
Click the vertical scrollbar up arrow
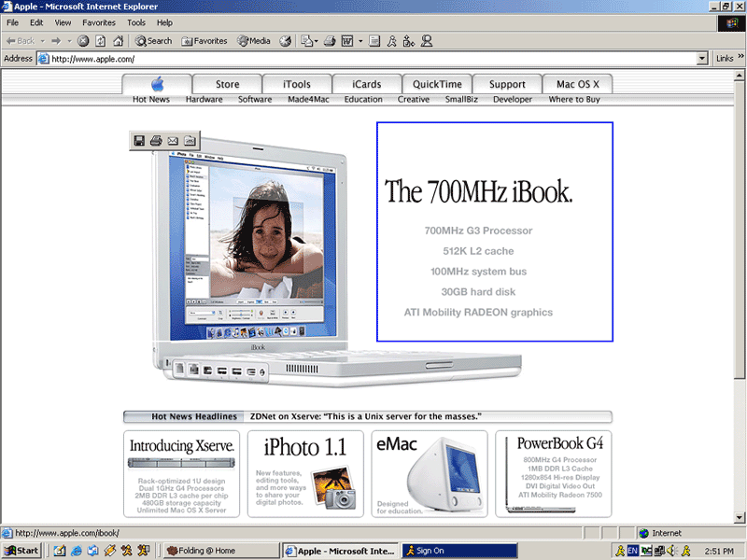click(739, 76)
